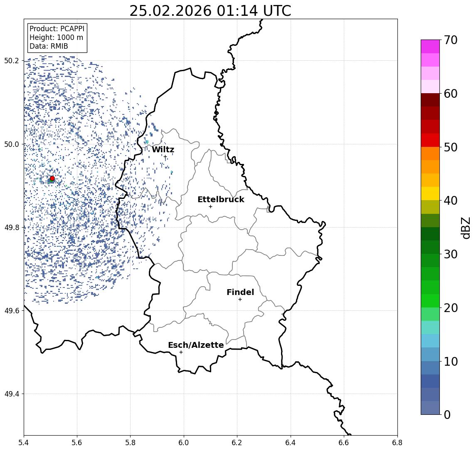The image size is (476, 451).
Task: Pick the bright red swatch above 50 dBZ
Action: [x=430, y=140]
